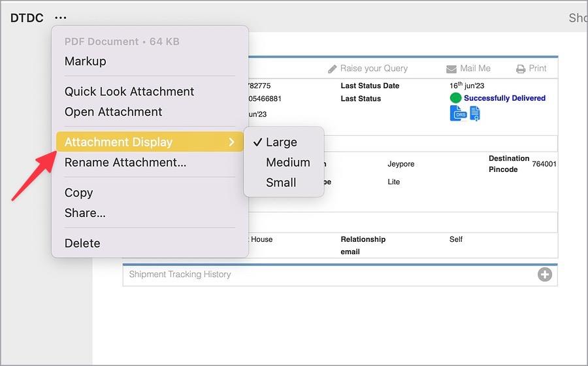Click the Print printer icon
The image size is (588, 366).
click(x=521, y=69)
